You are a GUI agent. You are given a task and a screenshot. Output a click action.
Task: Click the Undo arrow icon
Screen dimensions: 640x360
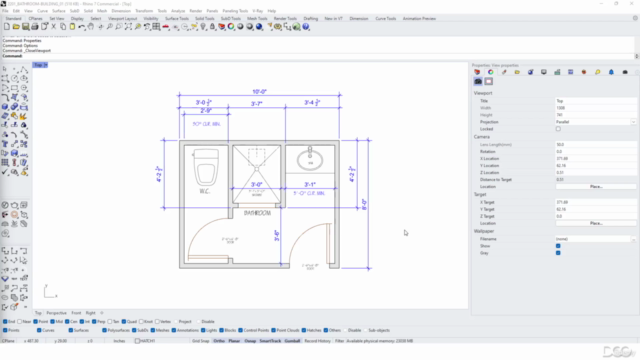click(x=82, y=27)
